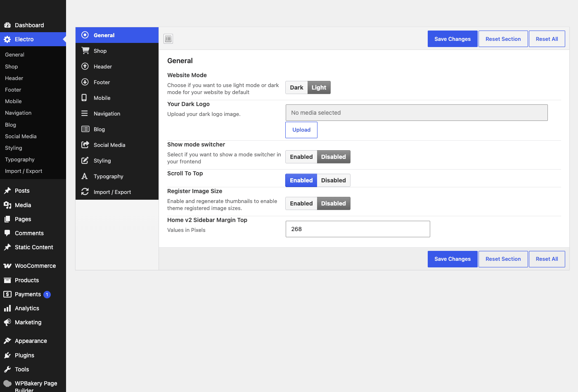The height and width of the screenshot is (392, 578).
Task: Set Website Mode to Light
Action: click(319, 87)
